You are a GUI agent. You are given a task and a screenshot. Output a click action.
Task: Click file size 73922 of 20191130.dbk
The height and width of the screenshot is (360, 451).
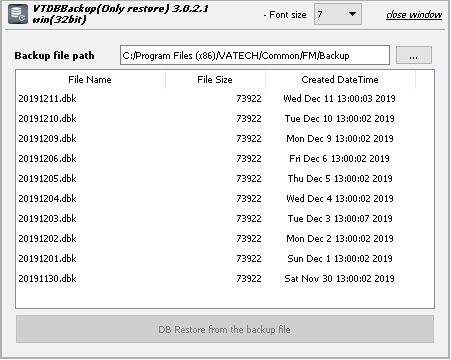click(249, 279)
